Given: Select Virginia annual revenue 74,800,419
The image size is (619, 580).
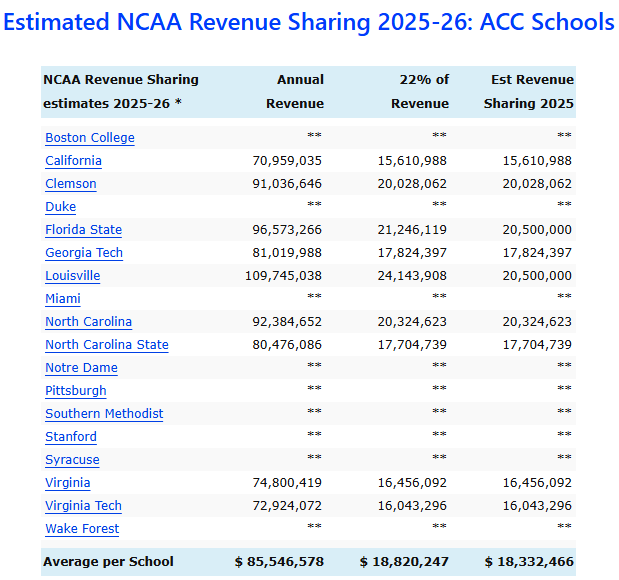Looking at the screenshot, I should point(287,482).
